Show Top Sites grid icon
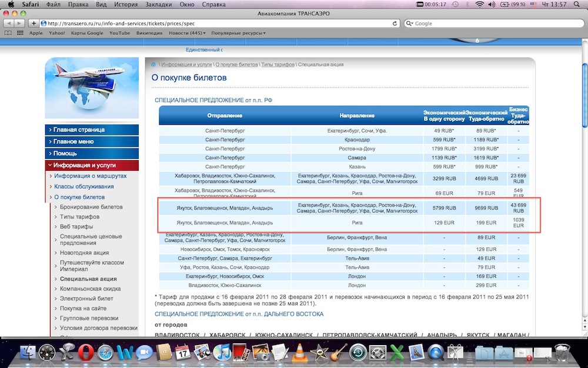Screen dimensions: 588x368 pyautogui.click(x=19, y=33)
